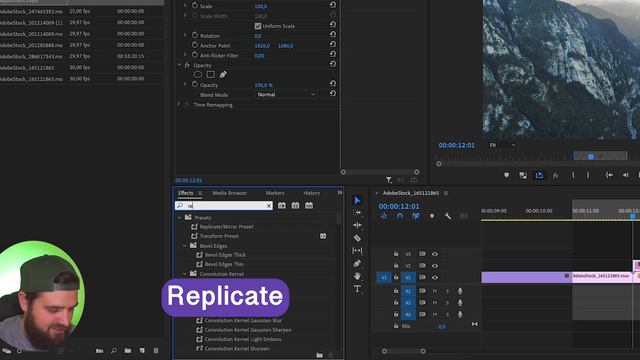Reset the Anchor Point parameter
The height and width of the screenshot is (360, 640).
tap(333, 44)
